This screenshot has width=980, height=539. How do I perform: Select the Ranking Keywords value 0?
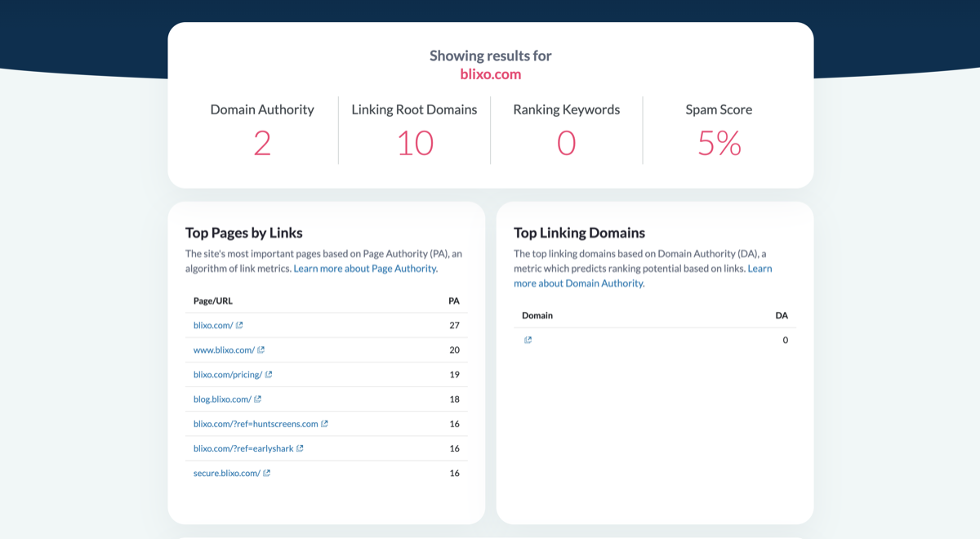pyautogui.click(x=567, y=143)
